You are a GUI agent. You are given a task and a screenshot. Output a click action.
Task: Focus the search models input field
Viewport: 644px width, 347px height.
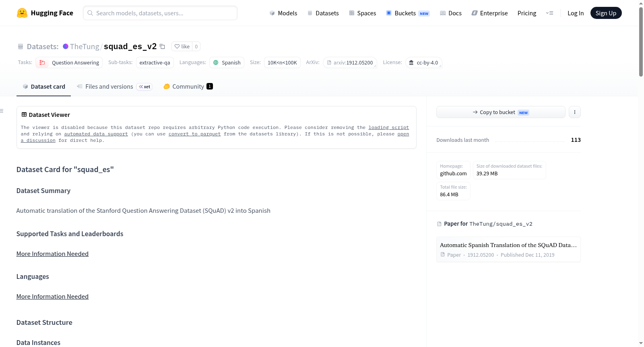[160, 13]
